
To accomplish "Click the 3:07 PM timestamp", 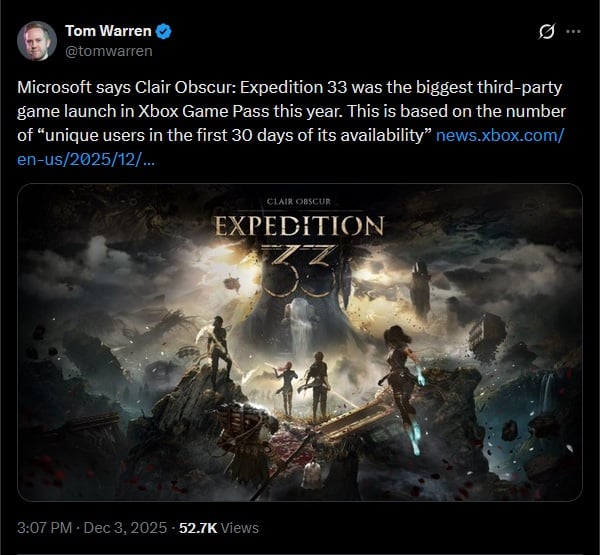I will (x=44, y=527).
